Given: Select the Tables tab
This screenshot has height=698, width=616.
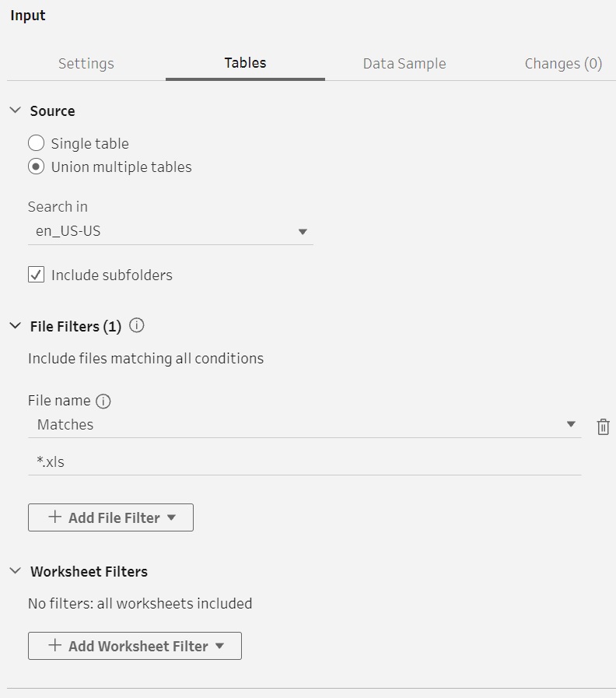Looking at the screenshot, I should coord(245,63).
